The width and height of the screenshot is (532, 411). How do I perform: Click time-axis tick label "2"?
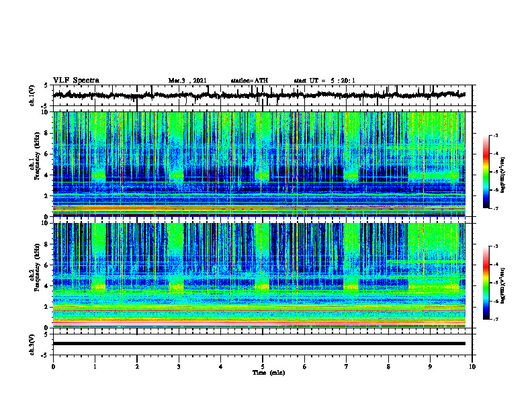point(137,367)
